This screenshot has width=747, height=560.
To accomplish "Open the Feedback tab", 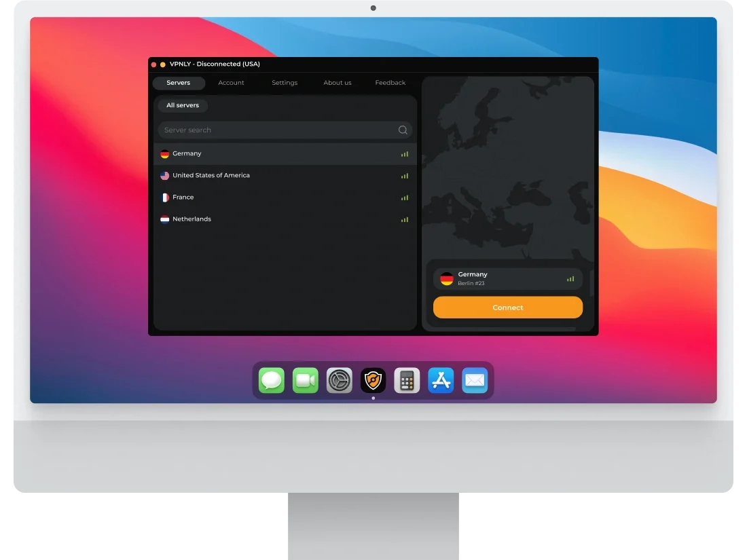I will [390, 83].
